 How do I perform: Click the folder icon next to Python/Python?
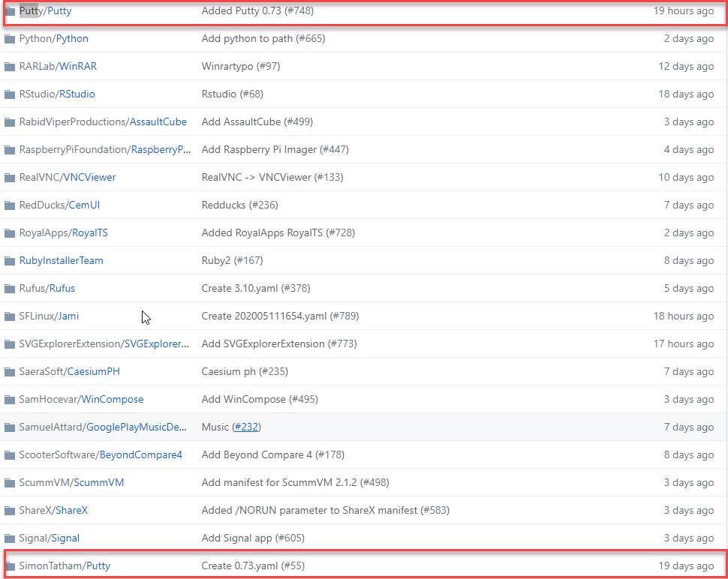[x=10, y=38]
